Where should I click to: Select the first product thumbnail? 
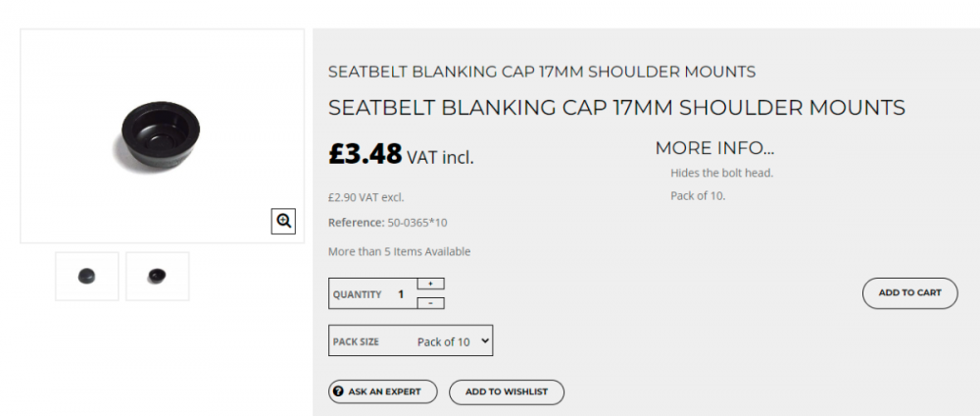point(87,277)
